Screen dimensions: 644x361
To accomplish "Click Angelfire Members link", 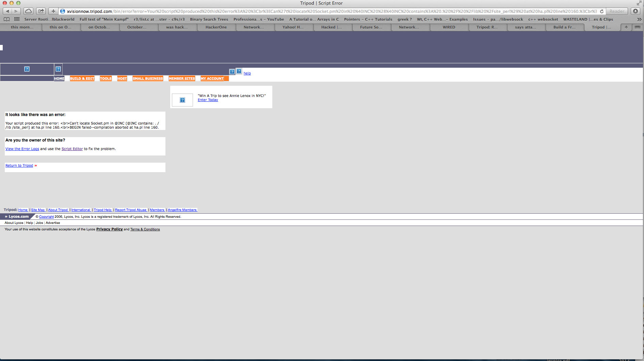I will pyautogui.click(x=182, y=210).
